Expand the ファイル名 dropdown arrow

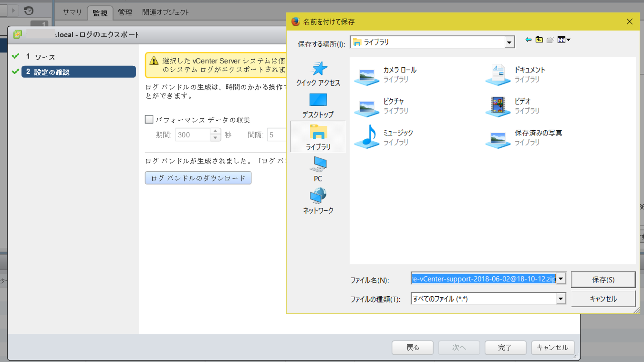[561, 279]
